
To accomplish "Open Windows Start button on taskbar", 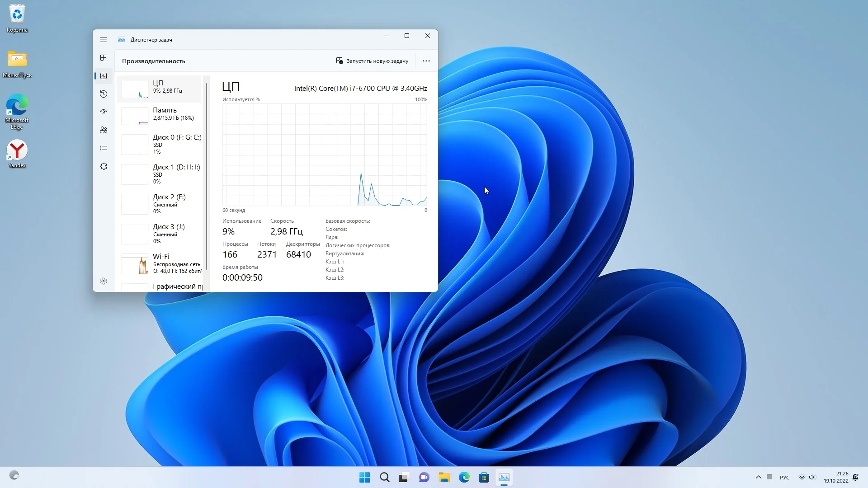I will (364, 477).
